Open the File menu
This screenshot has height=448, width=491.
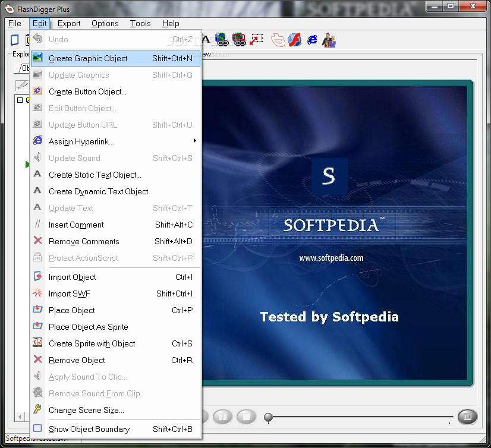[15, 24]
